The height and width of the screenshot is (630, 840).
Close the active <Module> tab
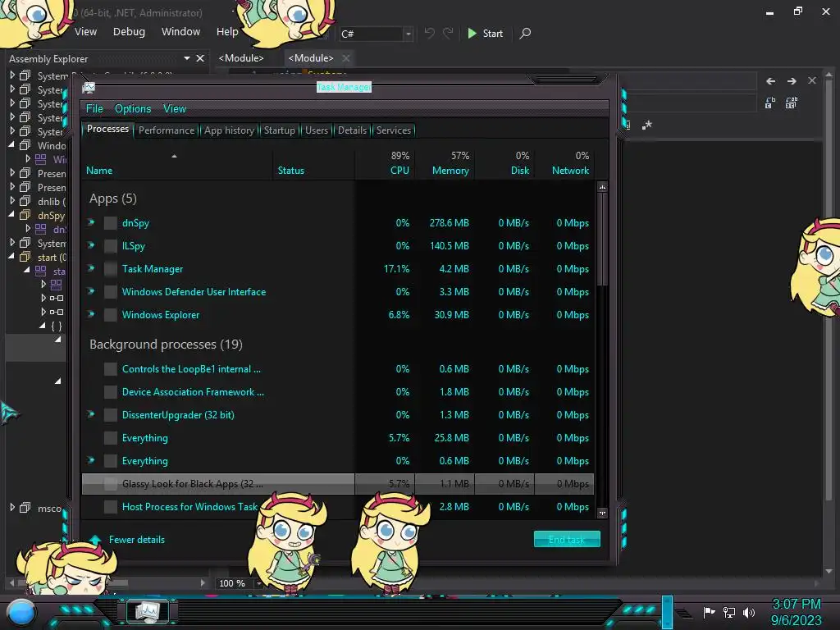(x=346, y=58)
